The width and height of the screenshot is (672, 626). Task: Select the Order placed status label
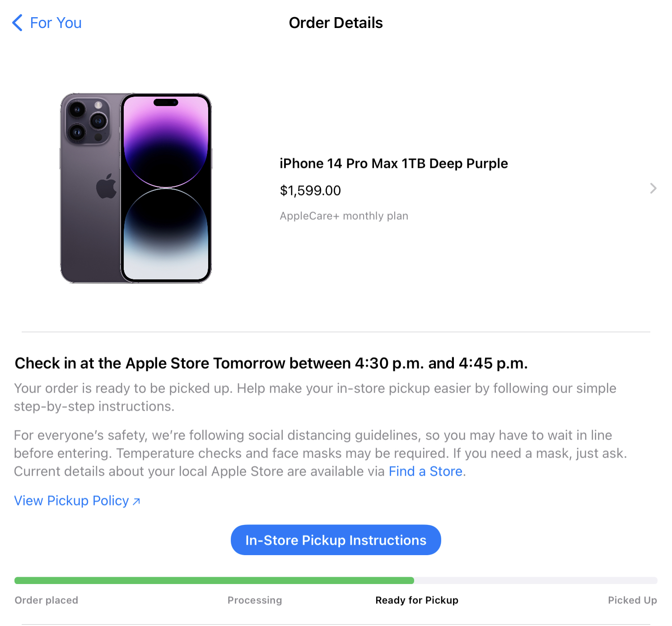pyautogui.click(x=46, y=600)
